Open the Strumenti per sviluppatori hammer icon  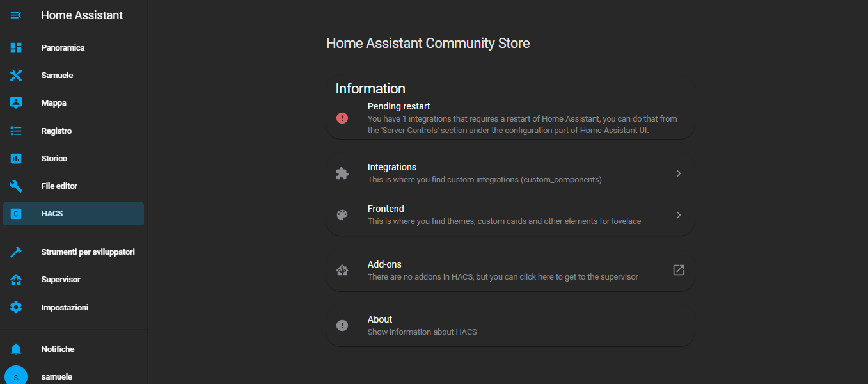point(16,252)
